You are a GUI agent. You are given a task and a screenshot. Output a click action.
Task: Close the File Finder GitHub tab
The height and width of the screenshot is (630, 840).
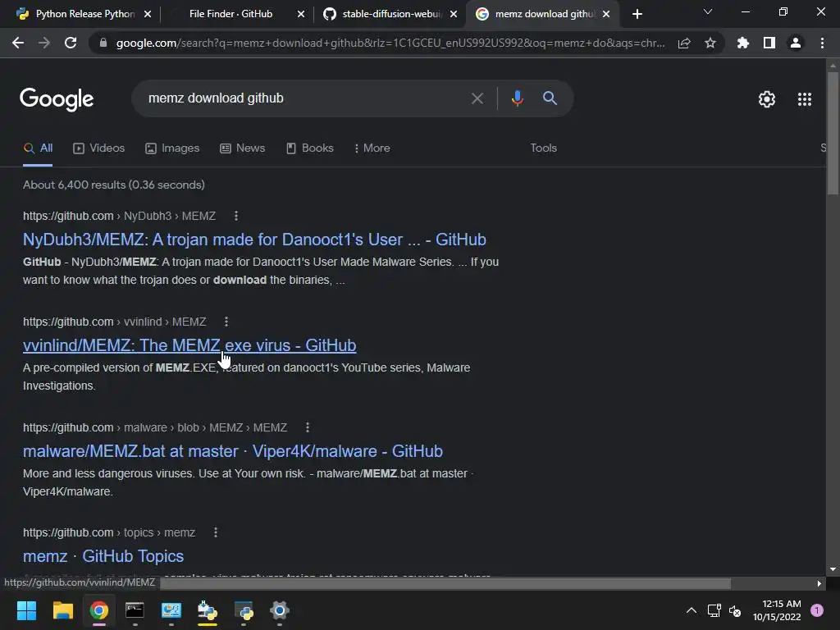(x=301, y=14)
